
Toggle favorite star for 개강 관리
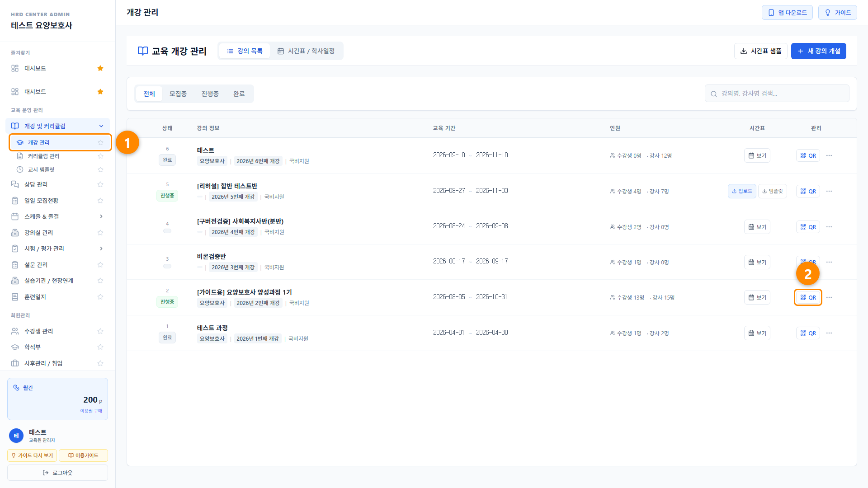pyautogui.click(x=100, y=142)
